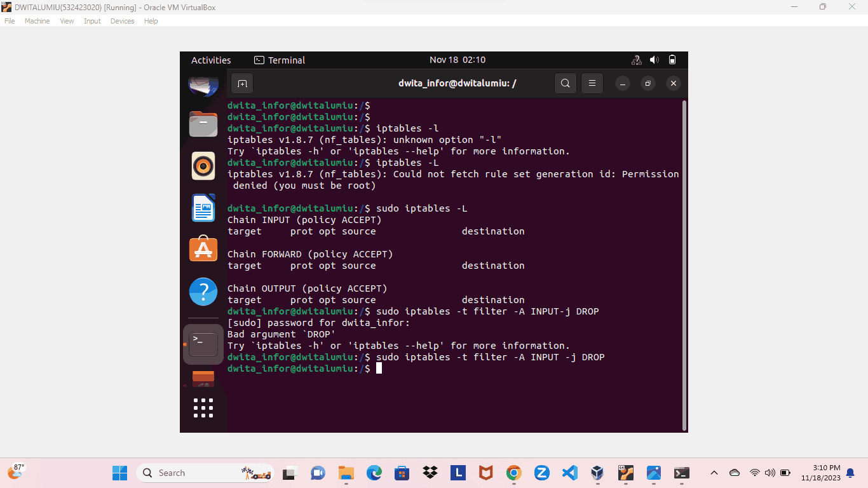Open the blue L app in taskbar

point(458,473)
